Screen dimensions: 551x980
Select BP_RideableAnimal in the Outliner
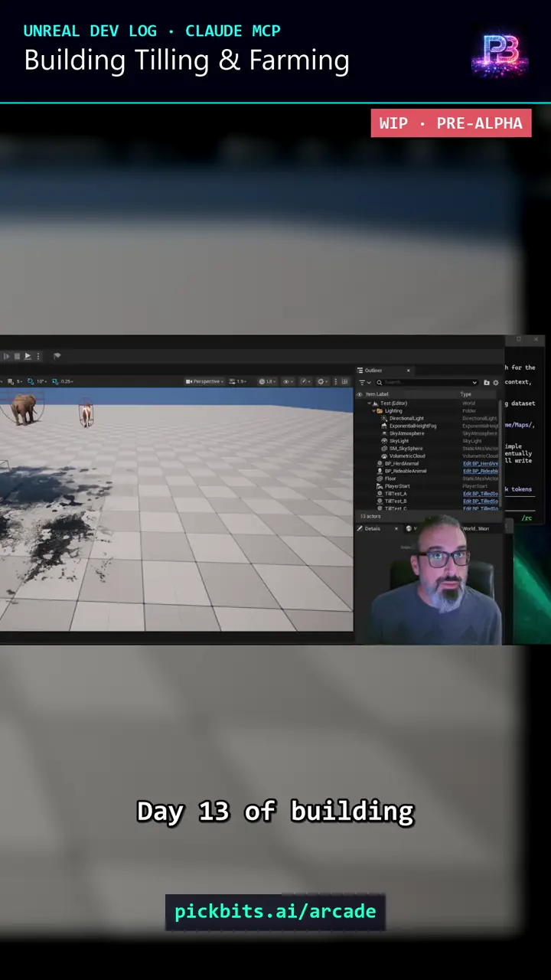[x=406, y=471]
